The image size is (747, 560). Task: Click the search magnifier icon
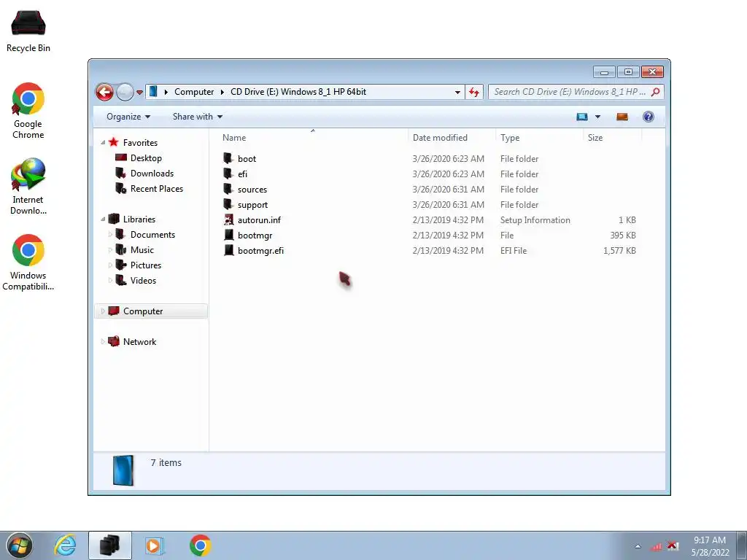point(656,92)
